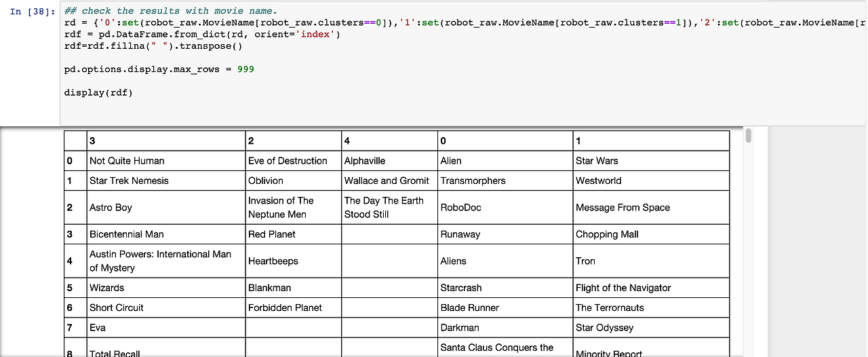Select the 'Red Planet' cell
The width and height of the screenshot is (868, 357).
[294, 234]
